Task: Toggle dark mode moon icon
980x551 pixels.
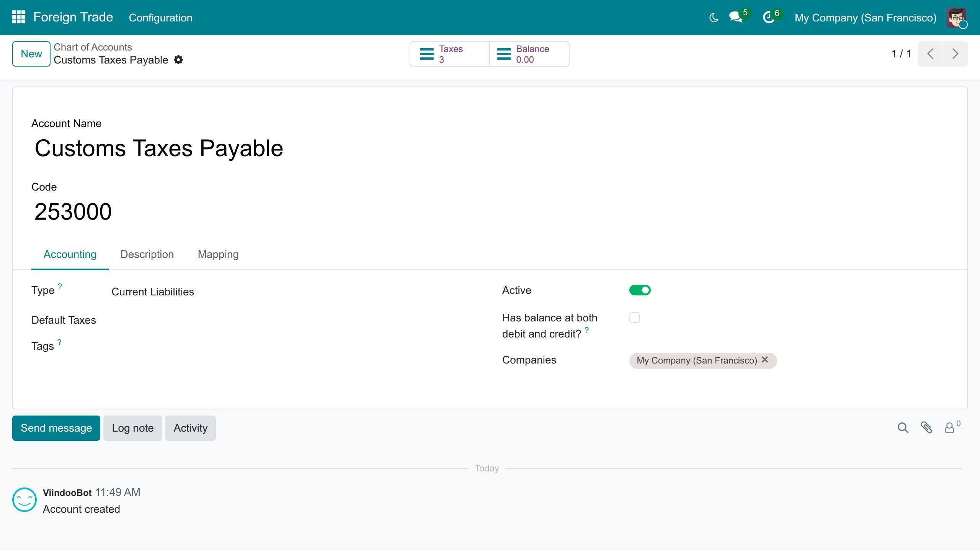Action: click(x=714, y=18)
